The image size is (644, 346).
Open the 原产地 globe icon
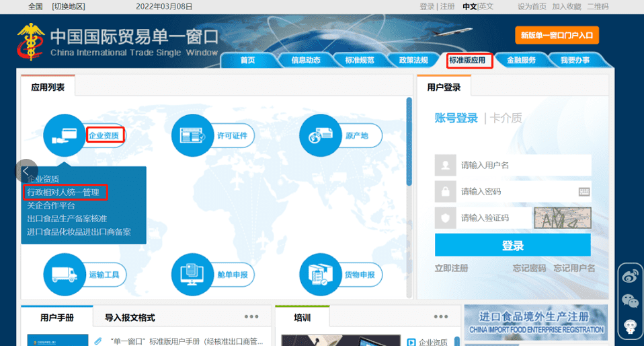319,135
